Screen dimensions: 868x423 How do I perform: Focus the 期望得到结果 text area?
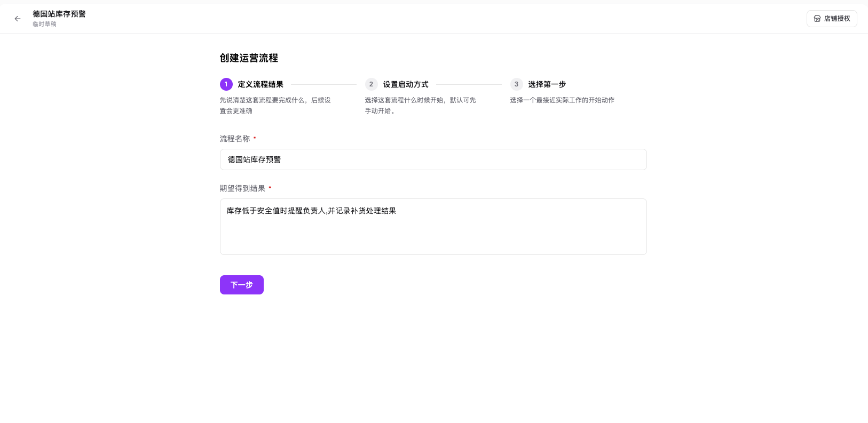pyautogui.click(x=433, y=227)
